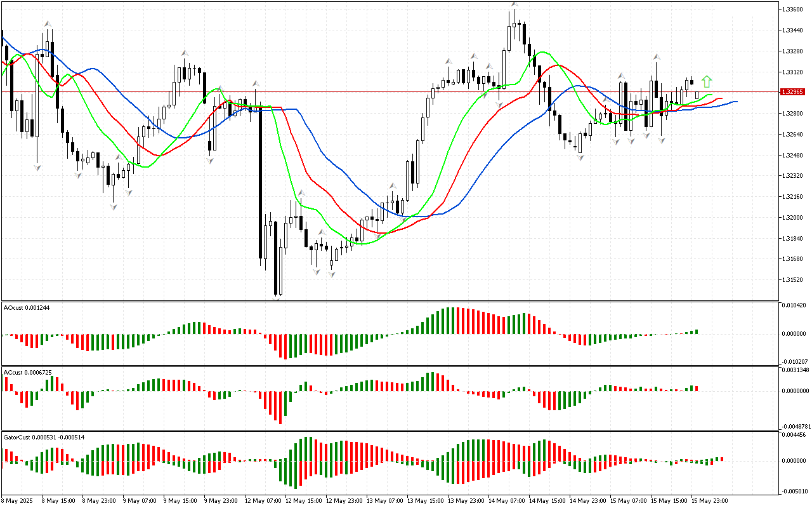Click the 14 May 07:00 time label
812x508 pixels.
(504, 500)
